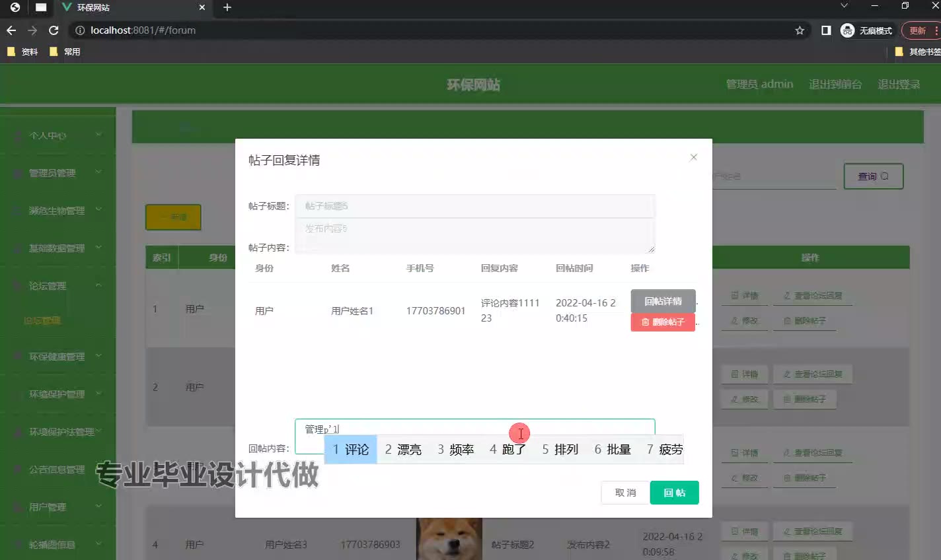The image size is (941, 560).
Task: Cancel the reply with 取消 button
Action: pyautogui.click(x=625, y=493)
